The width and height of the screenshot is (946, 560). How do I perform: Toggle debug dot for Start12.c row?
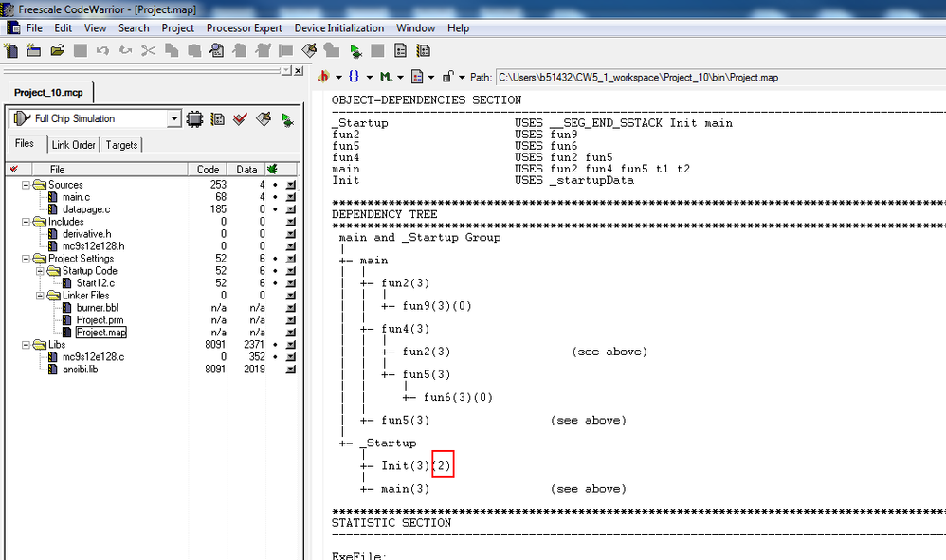pos(275,282)
